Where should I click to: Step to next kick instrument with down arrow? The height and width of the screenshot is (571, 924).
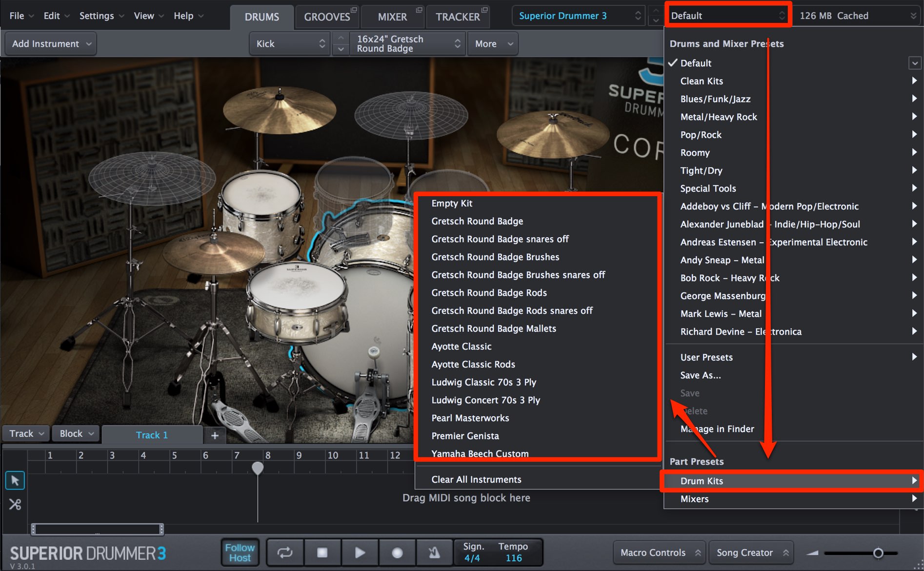point(341,49)
